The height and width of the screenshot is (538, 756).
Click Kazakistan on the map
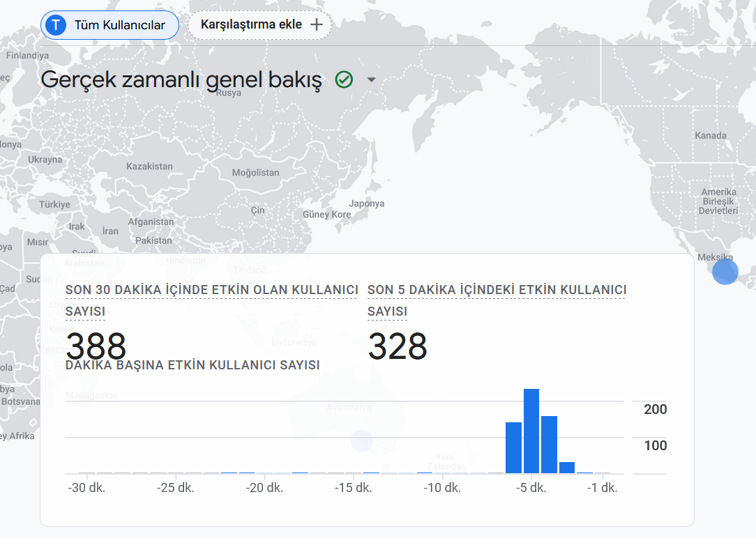[x=149, y=166]
